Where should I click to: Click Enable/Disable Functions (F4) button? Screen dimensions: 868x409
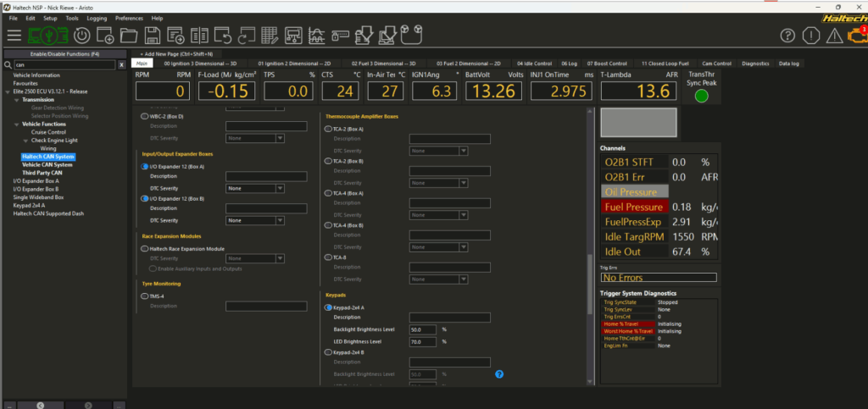[64, 54]
